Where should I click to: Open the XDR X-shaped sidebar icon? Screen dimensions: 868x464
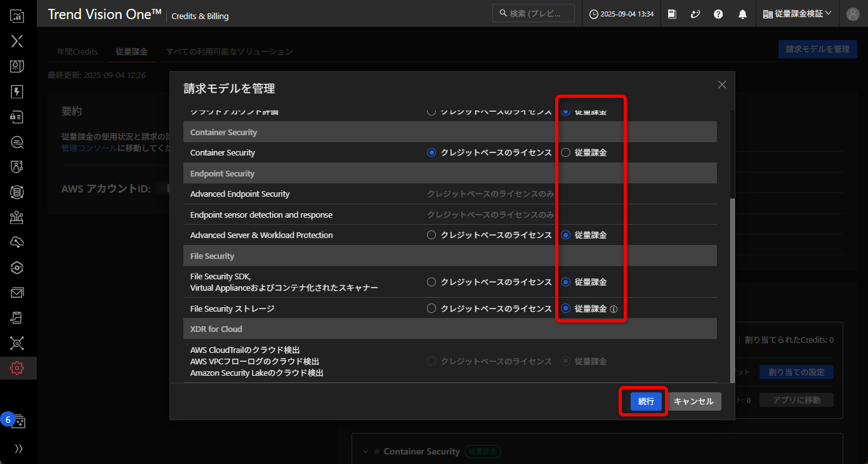(x=17, y=41)
